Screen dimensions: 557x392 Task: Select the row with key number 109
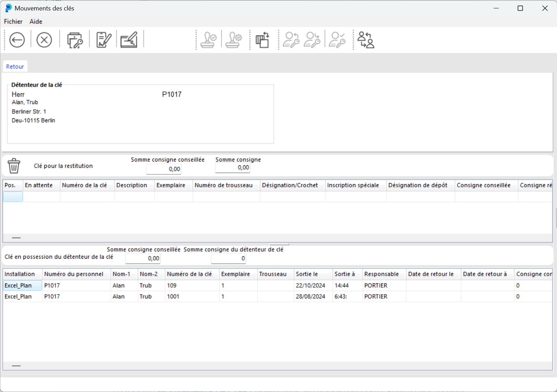(172, 285)
